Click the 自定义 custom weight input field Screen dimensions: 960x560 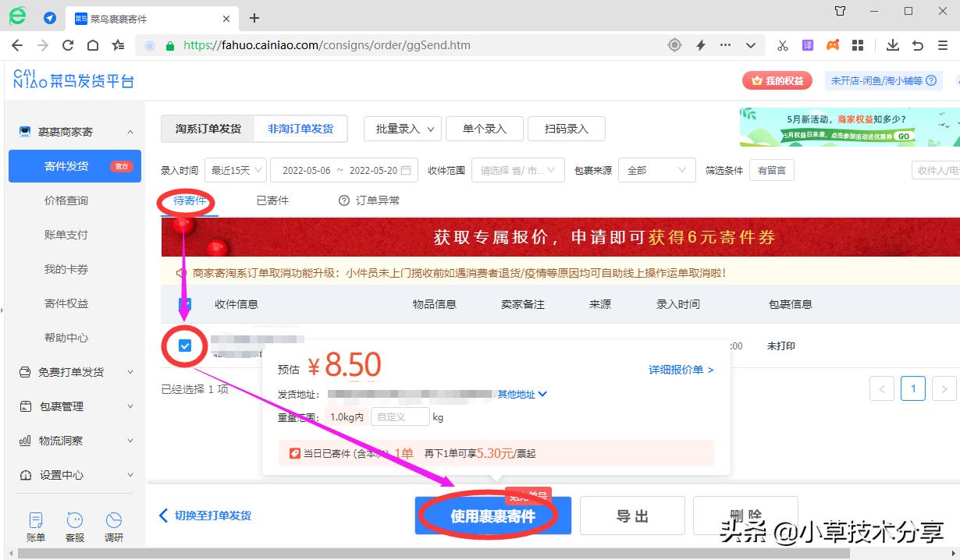point(400,416)
